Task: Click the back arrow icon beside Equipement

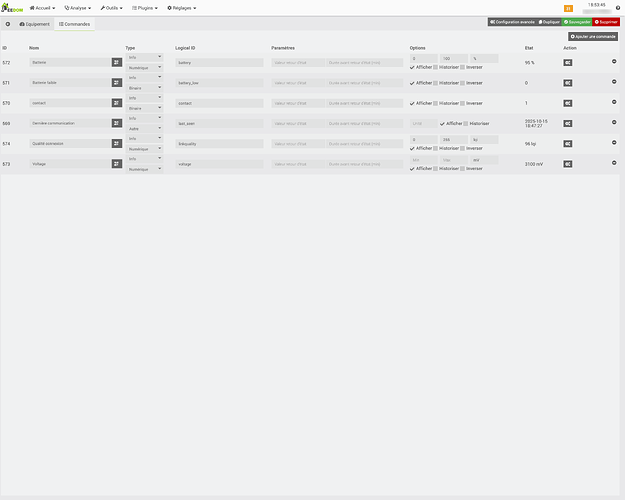Action: [x=8, y=24]
